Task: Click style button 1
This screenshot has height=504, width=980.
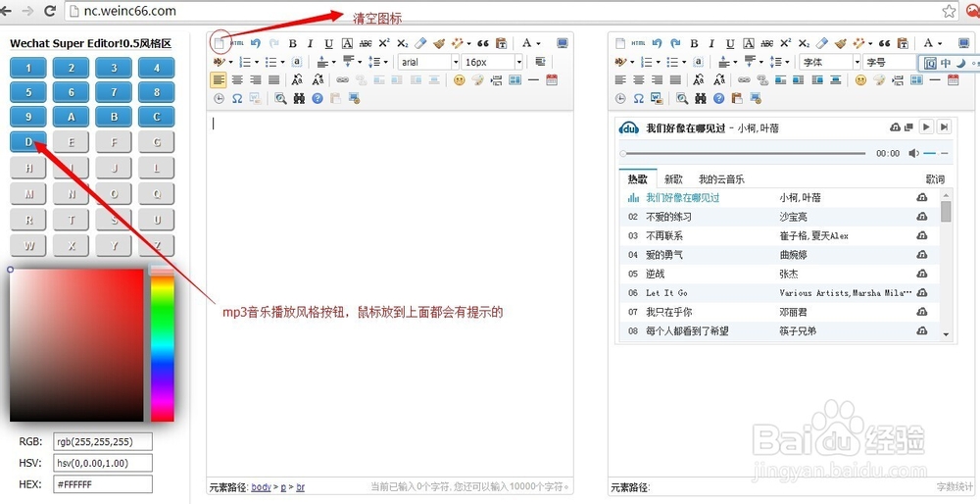Action: tap(28, 68)
